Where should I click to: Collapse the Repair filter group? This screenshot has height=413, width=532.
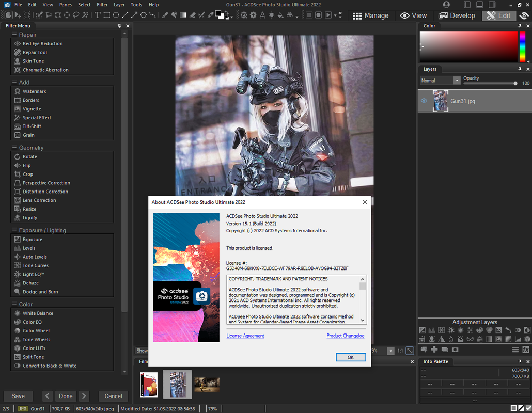pyautogui.click(x=14, y=35)
